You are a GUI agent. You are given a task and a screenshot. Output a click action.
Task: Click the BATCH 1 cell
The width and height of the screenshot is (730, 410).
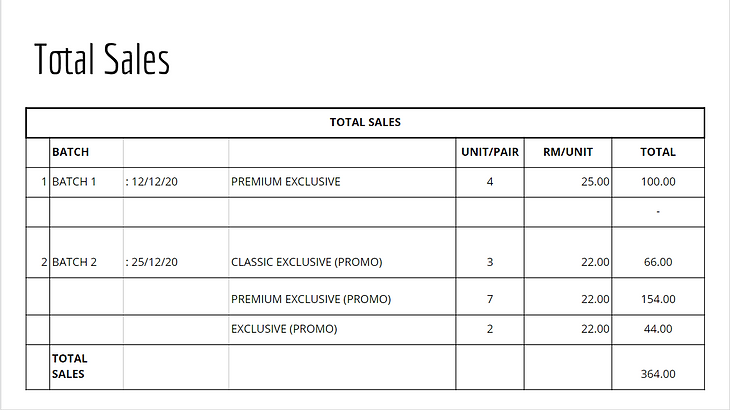(86, 182)
